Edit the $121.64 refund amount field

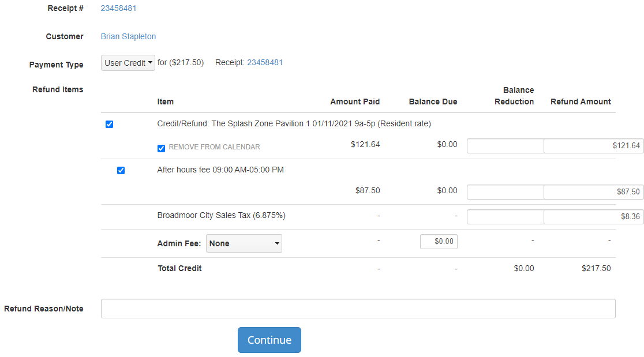pyautogui.click(x=593, y=146)
